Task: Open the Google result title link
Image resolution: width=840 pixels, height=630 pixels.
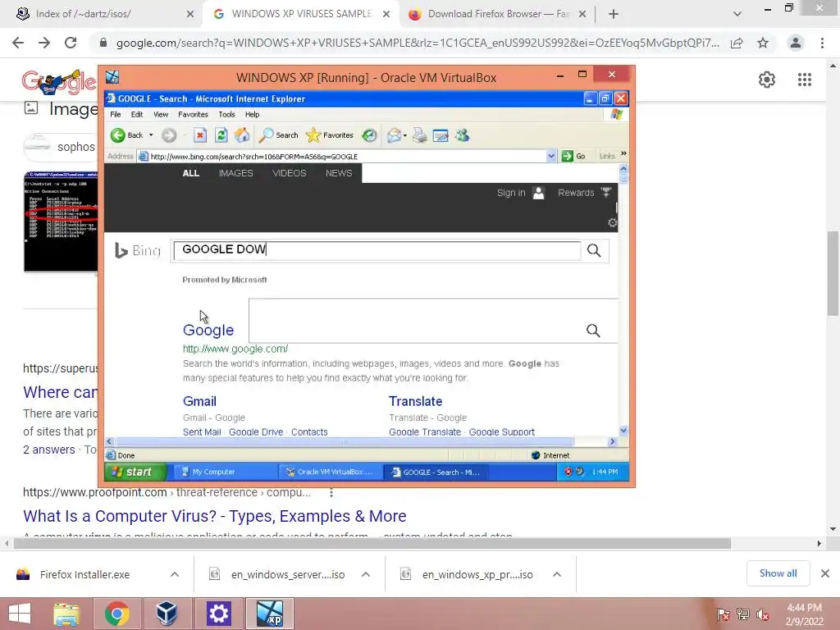Action: pyautogui.click(x=208, y=330)
